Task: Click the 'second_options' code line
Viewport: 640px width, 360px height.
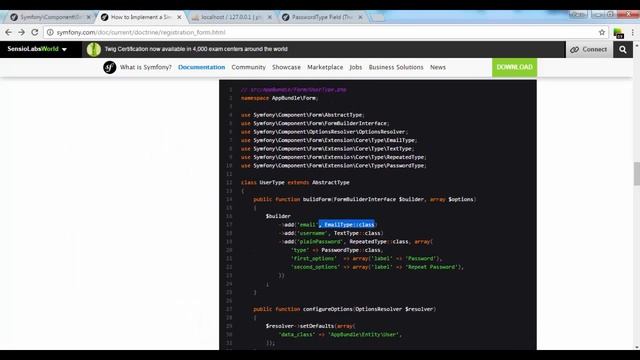Action: click(378, 267)
